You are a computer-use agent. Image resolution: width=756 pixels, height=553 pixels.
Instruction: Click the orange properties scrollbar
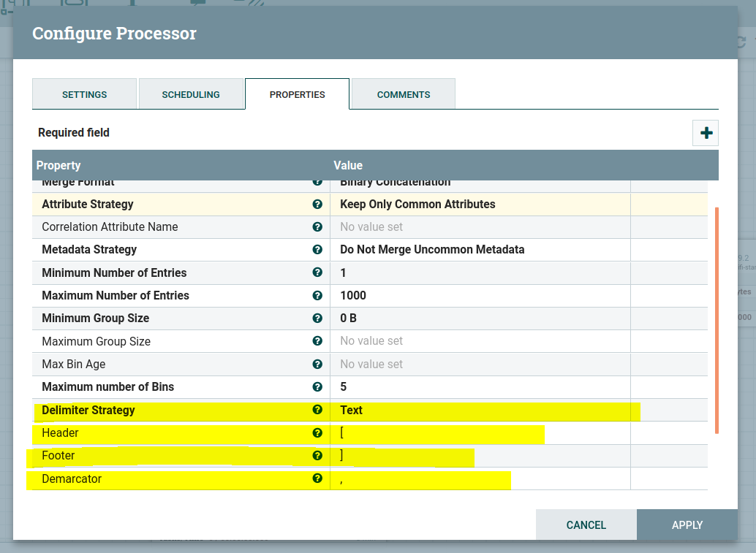pyautogui.click(x=717, y=320)
